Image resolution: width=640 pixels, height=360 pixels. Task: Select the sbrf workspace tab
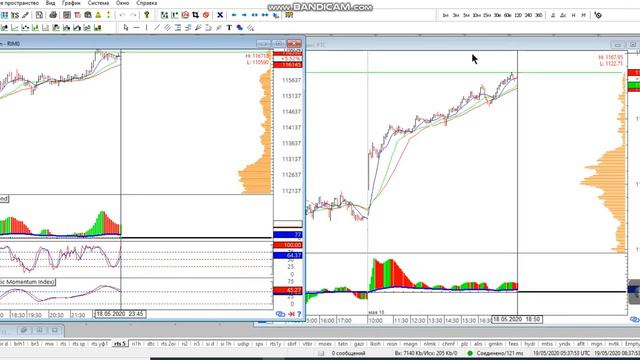coord(291,344)
